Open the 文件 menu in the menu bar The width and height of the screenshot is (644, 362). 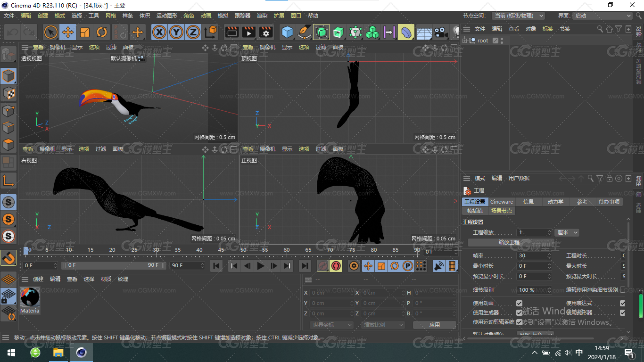[x=9, y=16]
